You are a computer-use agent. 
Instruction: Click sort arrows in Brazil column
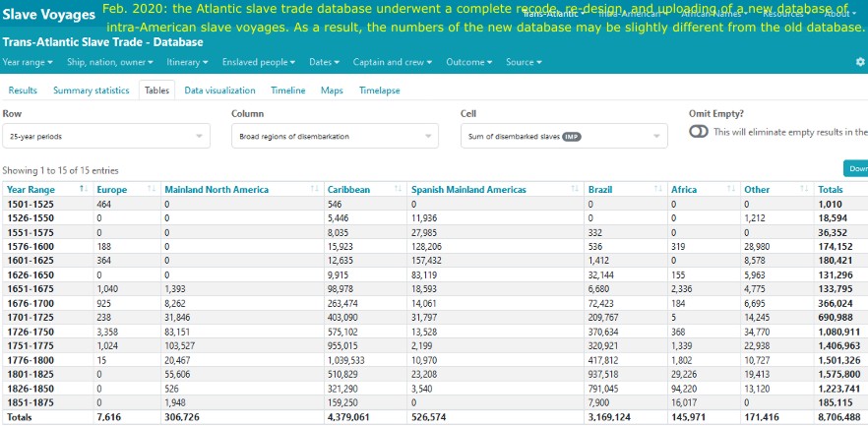tap(655, 189)
